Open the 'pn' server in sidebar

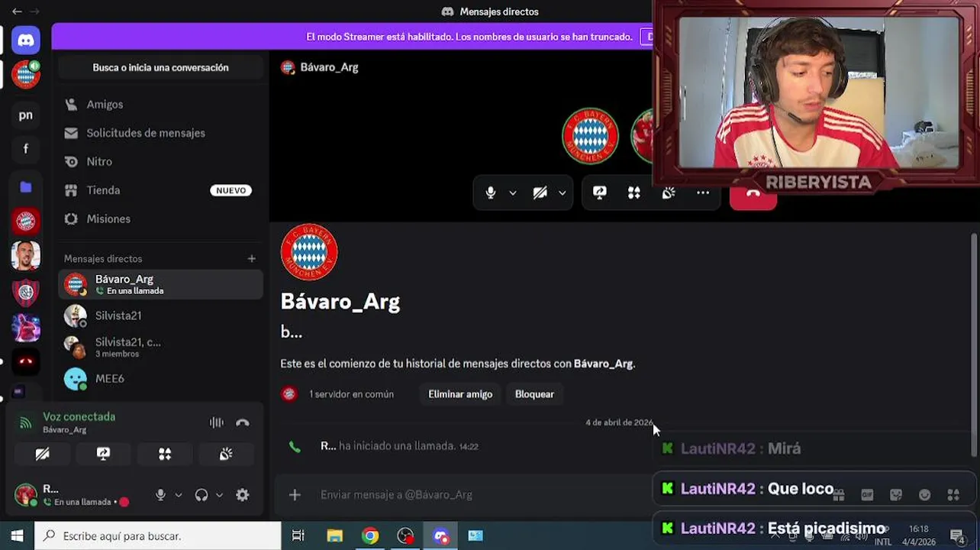tap(26, 115)
